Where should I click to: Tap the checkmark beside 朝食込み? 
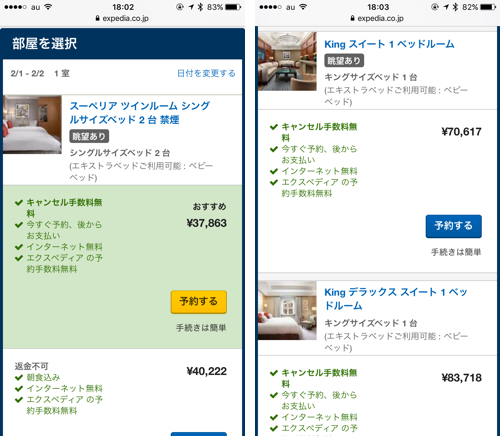click(19, 377)
